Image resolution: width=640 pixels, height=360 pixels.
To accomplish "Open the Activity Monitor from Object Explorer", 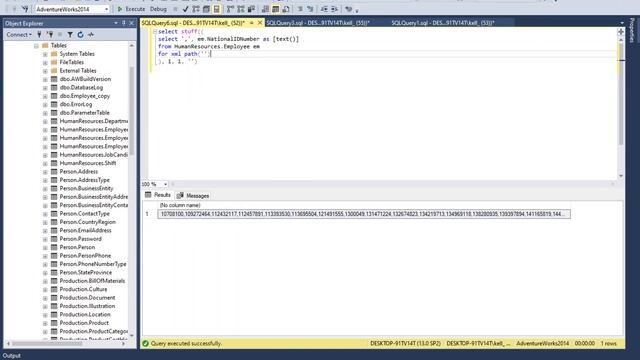I will (91, 35).
